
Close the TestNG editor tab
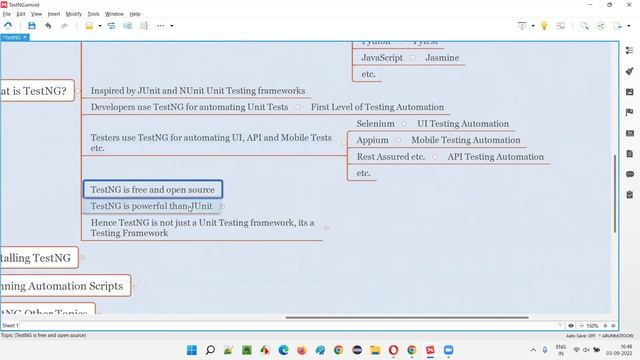[25, 37]
